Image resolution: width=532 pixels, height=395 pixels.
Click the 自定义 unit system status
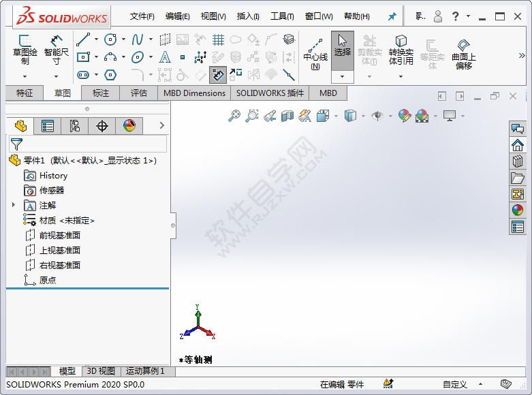pyautogui.click(x=454, y=385)
